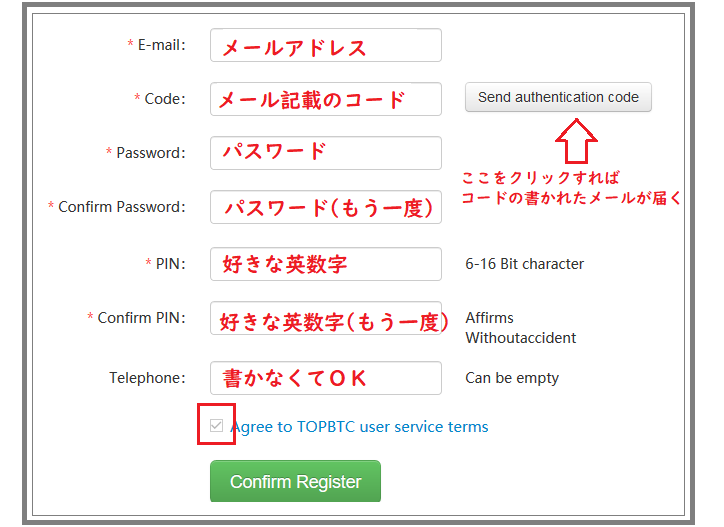Click the Password input field
This screenshot has height=527, width=724.
(x=326, y=153)
